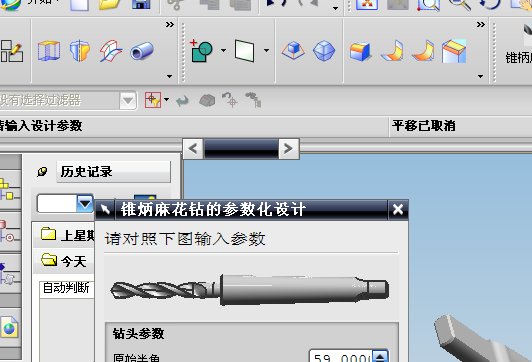Click the blue faceted solid icon

(x=324, y=51)
